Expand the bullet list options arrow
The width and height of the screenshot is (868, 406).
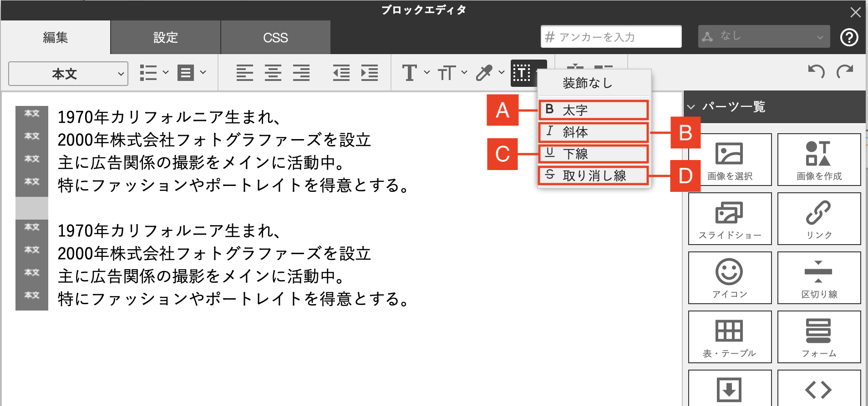click(x=166, y=72)
